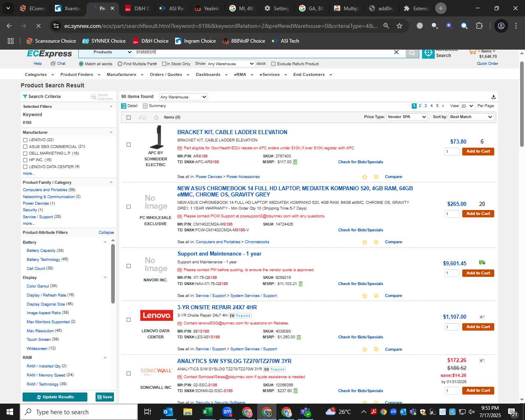The image size is (525, 420).
Task: Open the Product Finders menu
Action: coord(80,75)
